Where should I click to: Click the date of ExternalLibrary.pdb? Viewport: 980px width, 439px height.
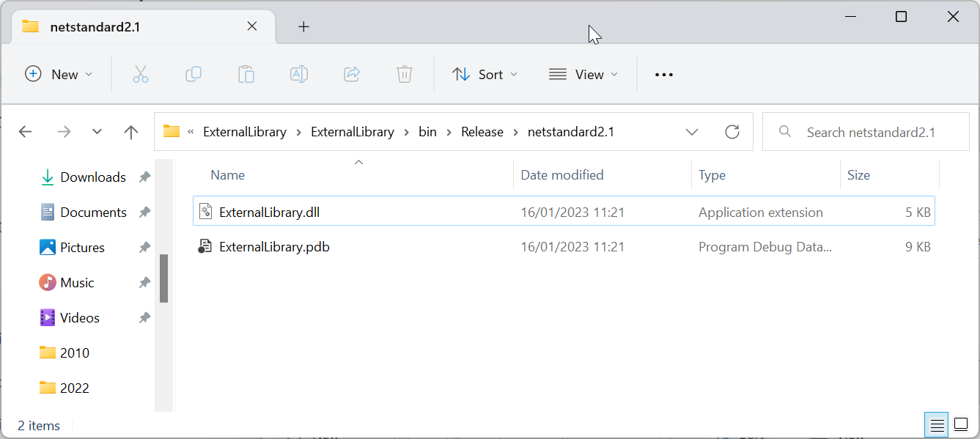[x=572, y=247]
